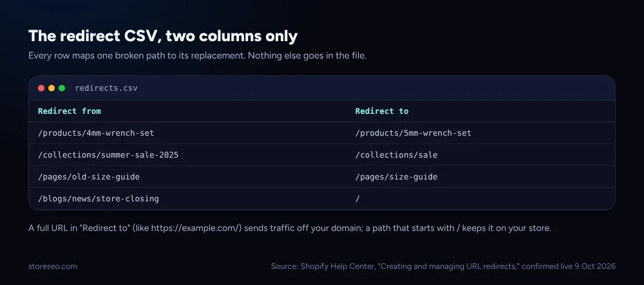Select the /pages/old-size-guide cell
Screen dimensions: 644x285
[x=89, y=177]
